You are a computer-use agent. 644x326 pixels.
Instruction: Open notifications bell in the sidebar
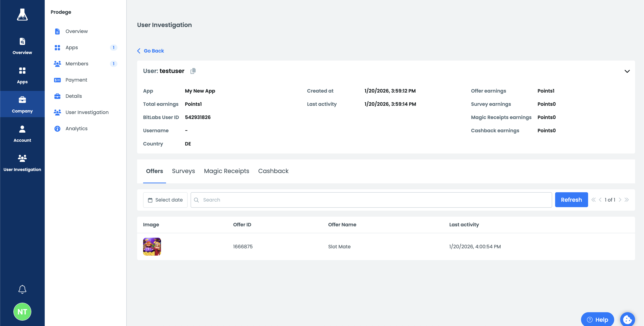[22, 289]
